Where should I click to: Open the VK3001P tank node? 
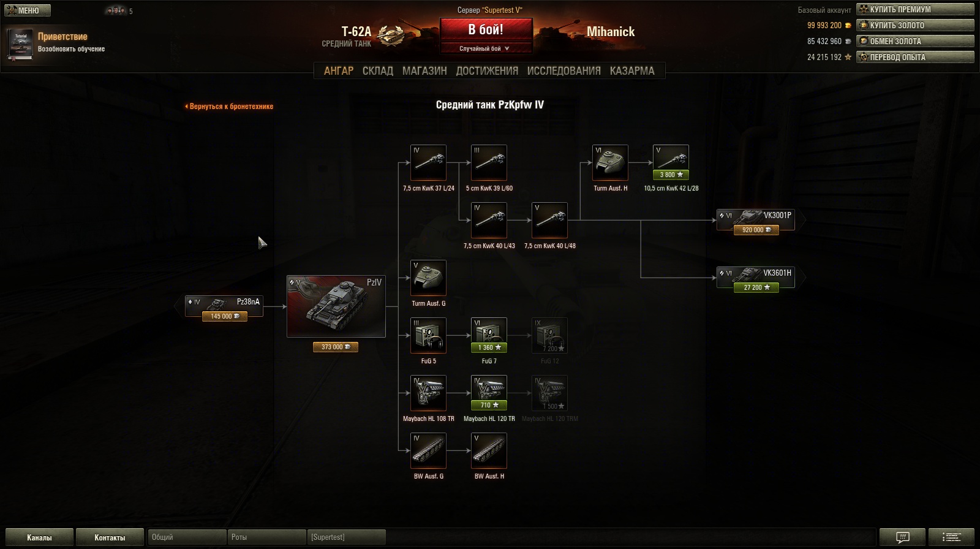tap(756, 220)
